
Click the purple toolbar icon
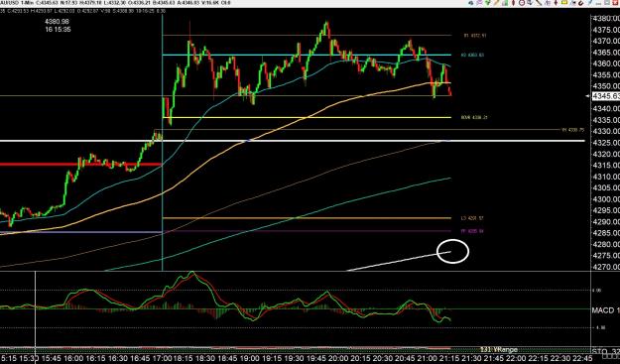479,2
